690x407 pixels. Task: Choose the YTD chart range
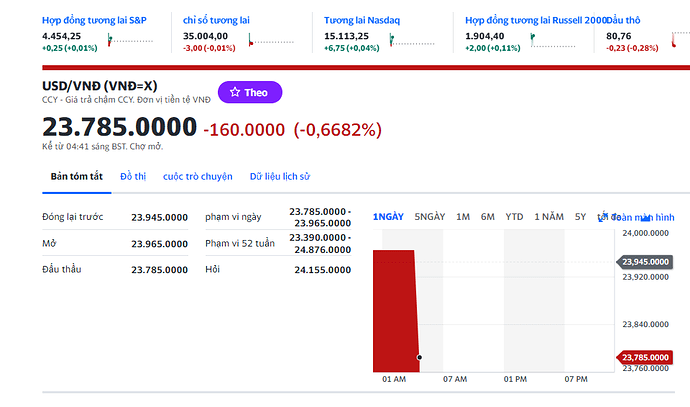[514, 217]
